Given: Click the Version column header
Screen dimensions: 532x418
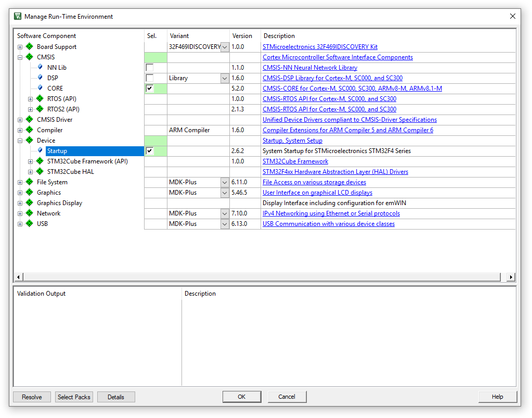Looking at the screenshot, I should click(242, 35).
